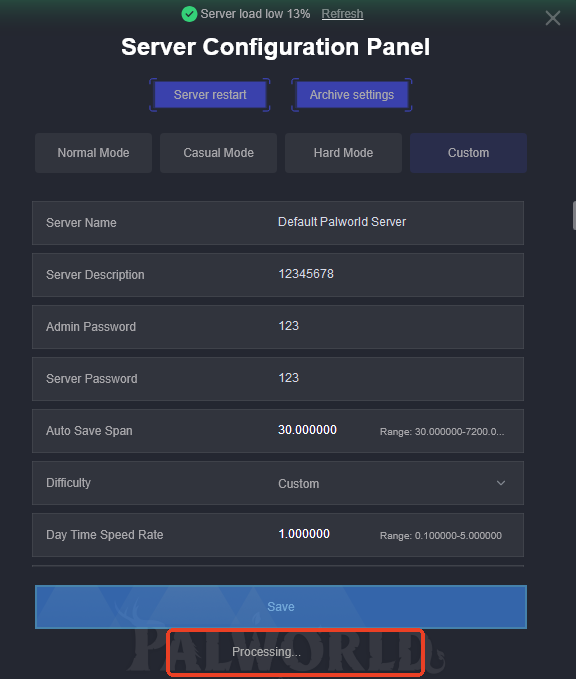Open Archive settings
This screenshot has height=679, width=576.
click(x=352, y=95)
